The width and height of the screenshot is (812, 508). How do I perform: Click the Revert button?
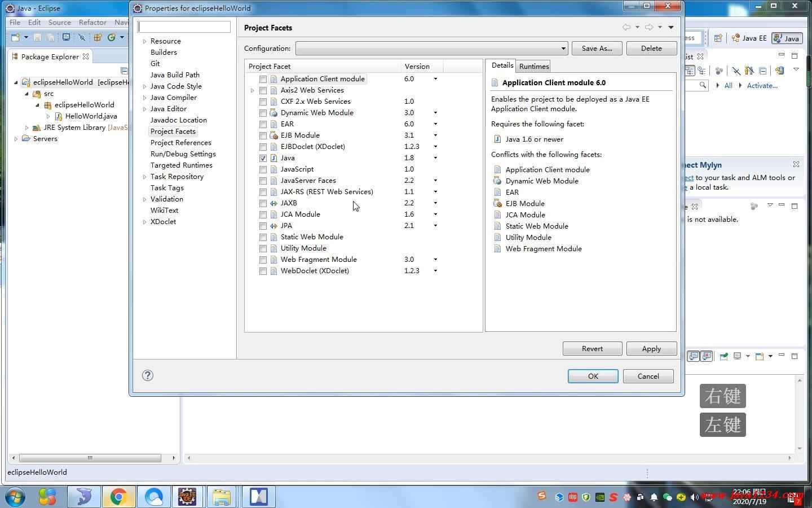(592, 348)
